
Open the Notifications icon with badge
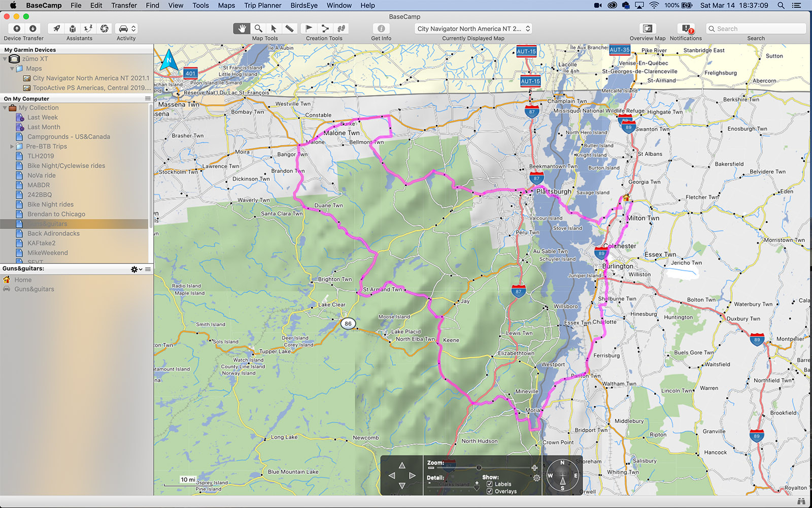pos(686,28)
